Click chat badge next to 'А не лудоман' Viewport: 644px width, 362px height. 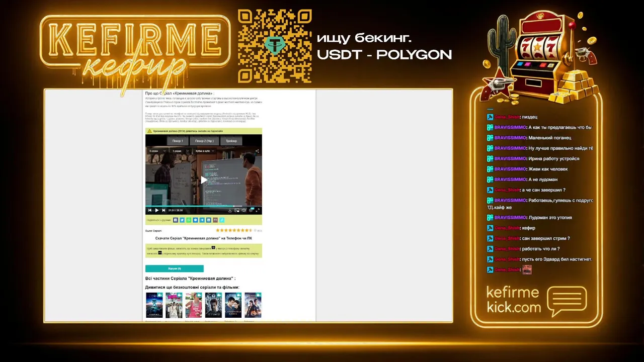tap(490, 179)
